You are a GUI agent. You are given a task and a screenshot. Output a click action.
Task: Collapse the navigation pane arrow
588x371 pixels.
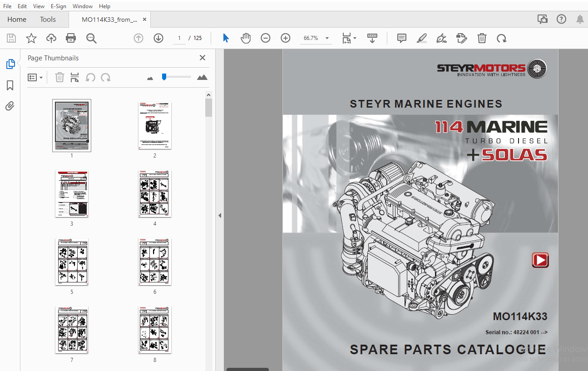point(220,215)
